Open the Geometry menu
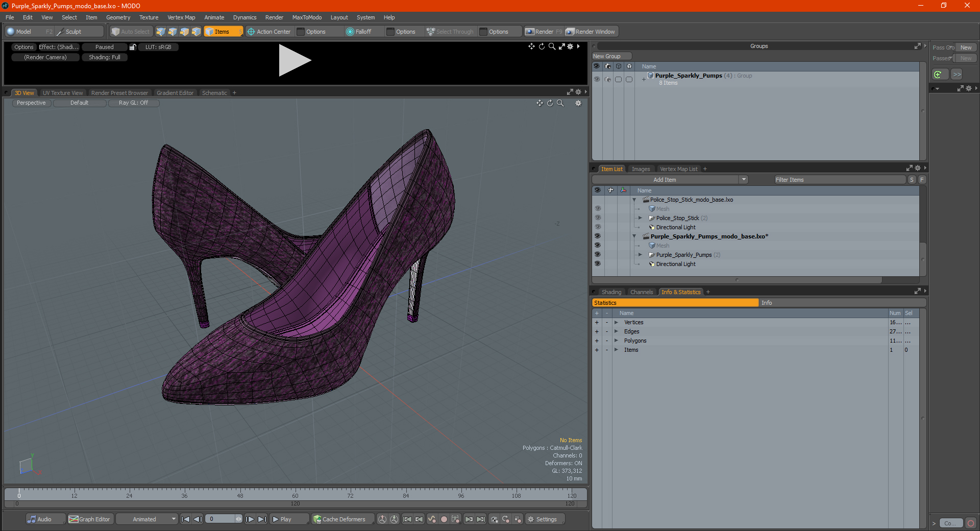 point(118,17)
